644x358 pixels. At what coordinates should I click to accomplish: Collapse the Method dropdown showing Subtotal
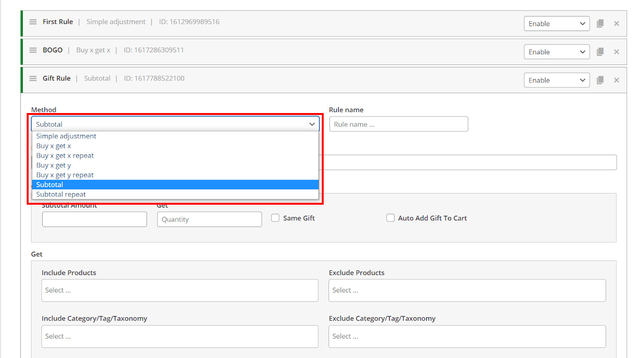[175, 124]
